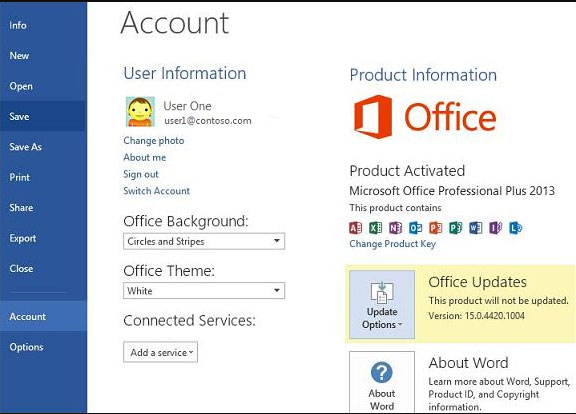Select New in the sidebar
Viewport: 576px width, 414px height.
(x=43, y=56)
